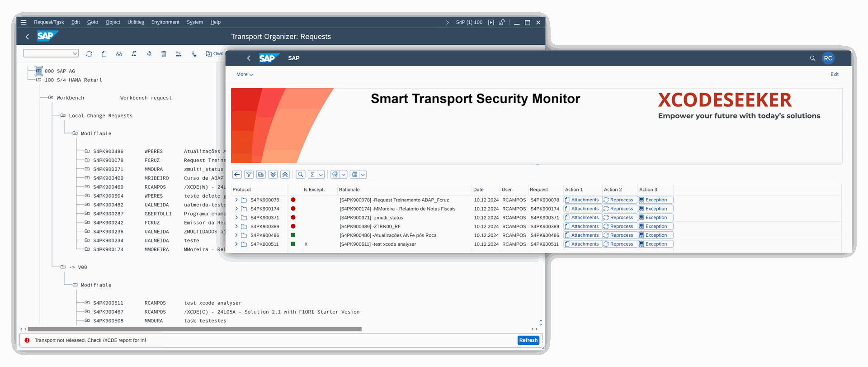Click the refresh icon in Transport Organizer toolbar
The height and width of the screenshot is (367, 868).
pos(89,54)
